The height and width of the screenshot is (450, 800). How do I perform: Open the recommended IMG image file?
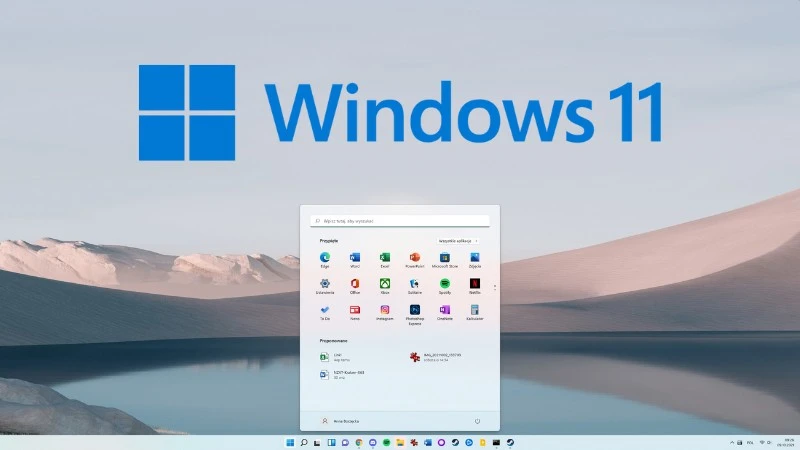(436, 357)
